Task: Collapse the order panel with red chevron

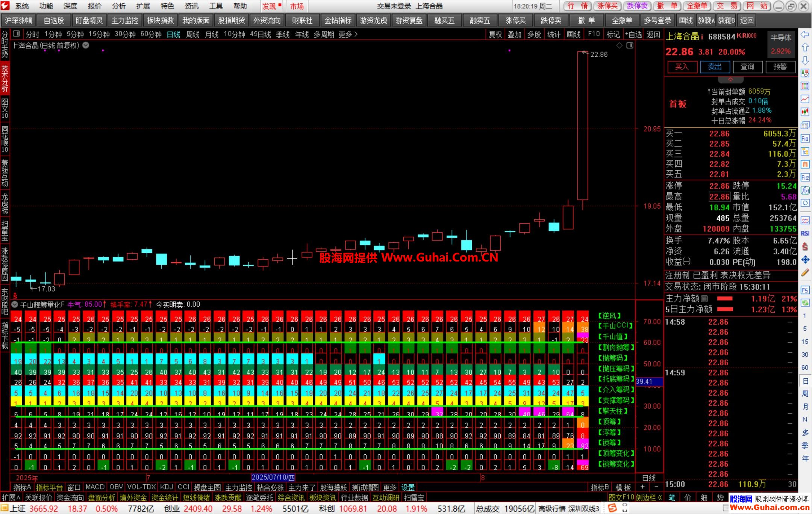Action: [x=730, y=80]
